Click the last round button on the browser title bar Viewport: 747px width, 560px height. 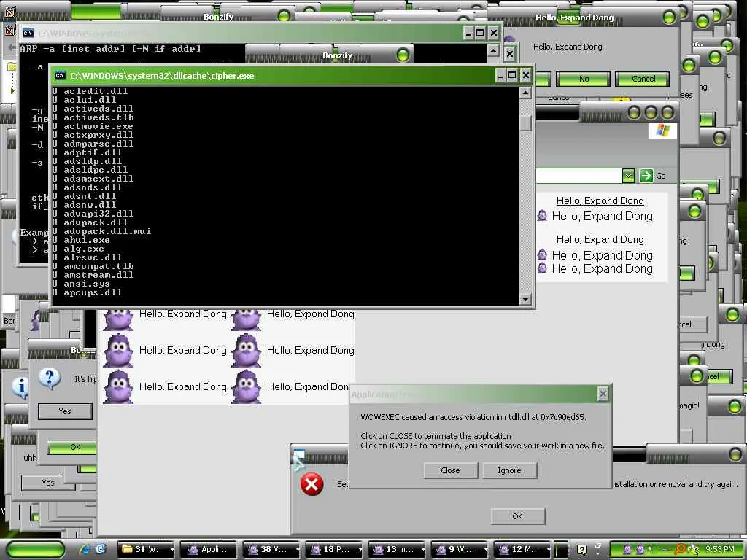[x=667, y=113]
